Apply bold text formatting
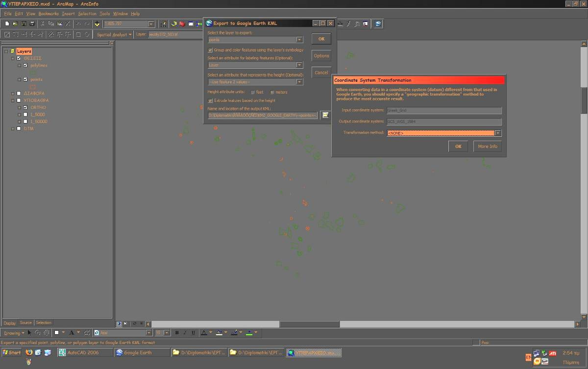588x369 pixels. click(x=177, y=333)
